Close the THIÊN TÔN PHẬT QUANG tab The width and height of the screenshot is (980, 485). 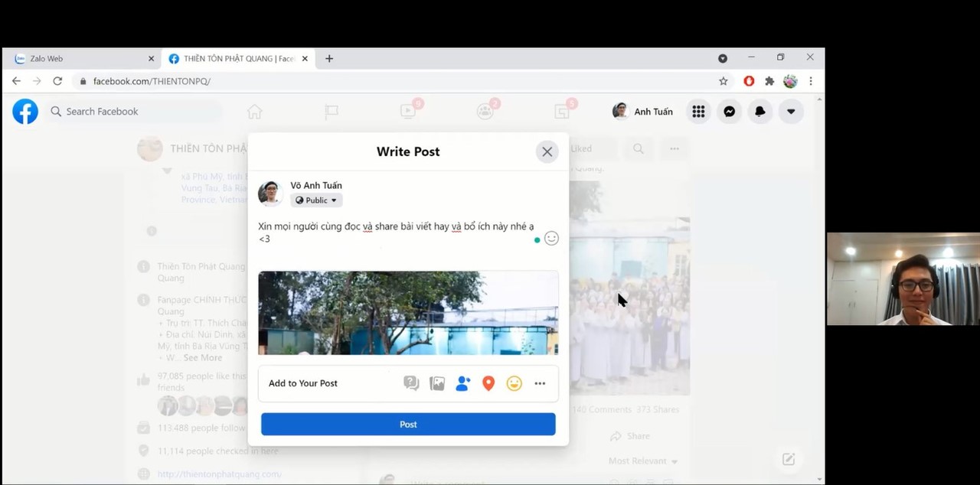305,58
